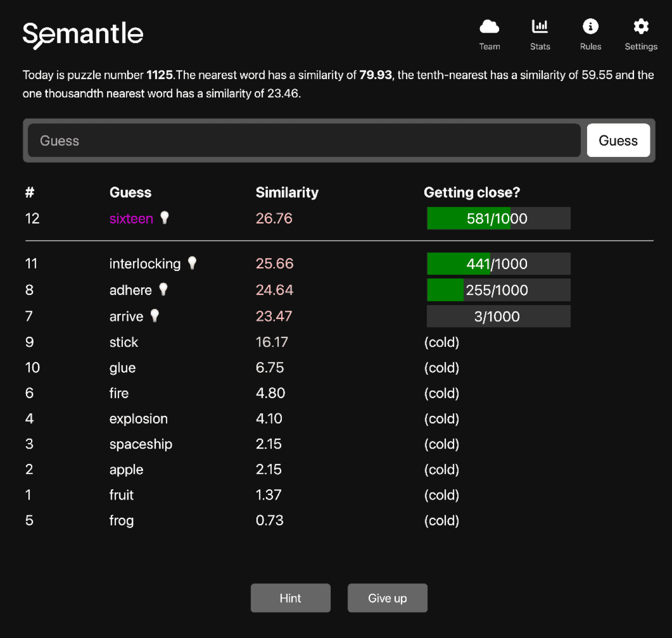
Task: Click the lightbulb next to arrive
Action: point(155,315)
